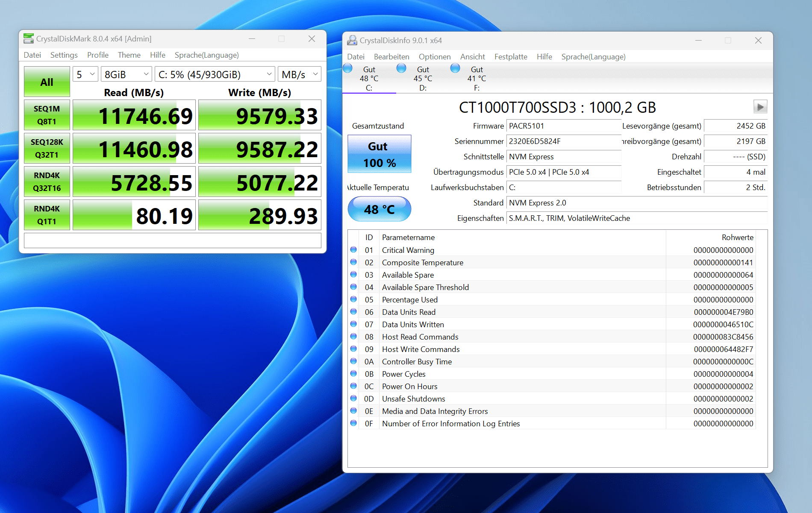The height and width of the screenshot is (513, 812).
Task: Open Sprache(Language) menu in CrystalDiskInfo
Action: point(594,57)
